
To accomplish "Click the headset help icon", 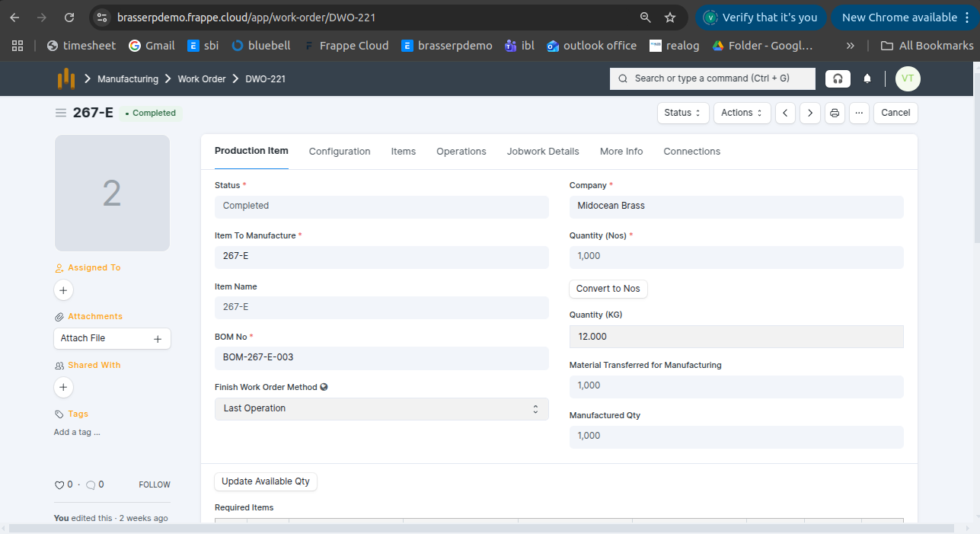I will (x=838, y=78).
